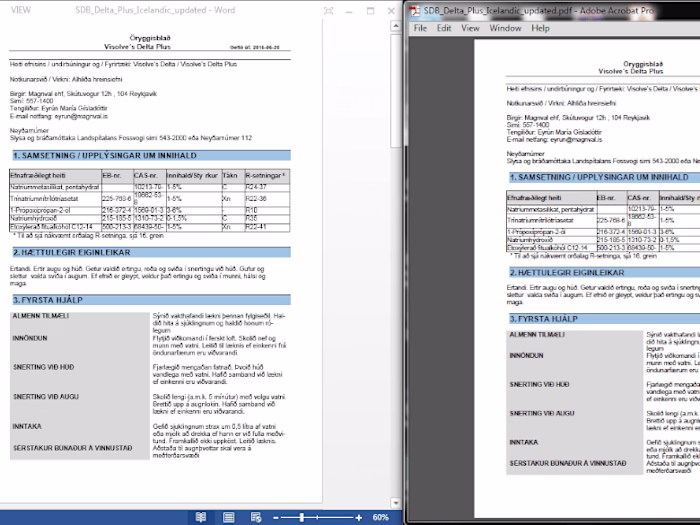
Task: Click the E-mail netfang line in Word
Action: pyautogui.click(x=59, y=116)
